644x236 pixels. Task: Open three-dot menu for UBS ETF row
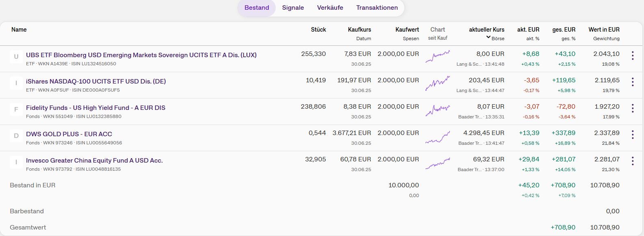point(632,56)
